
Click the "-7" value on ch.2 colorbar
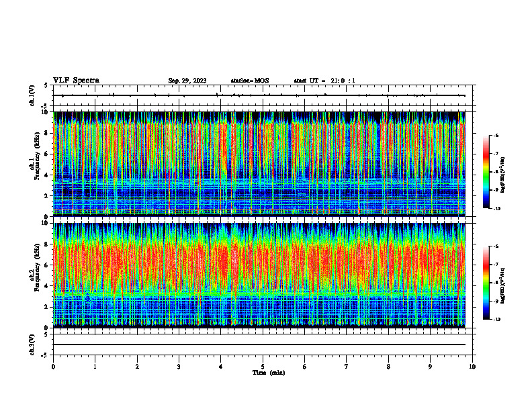coord(496,265)
